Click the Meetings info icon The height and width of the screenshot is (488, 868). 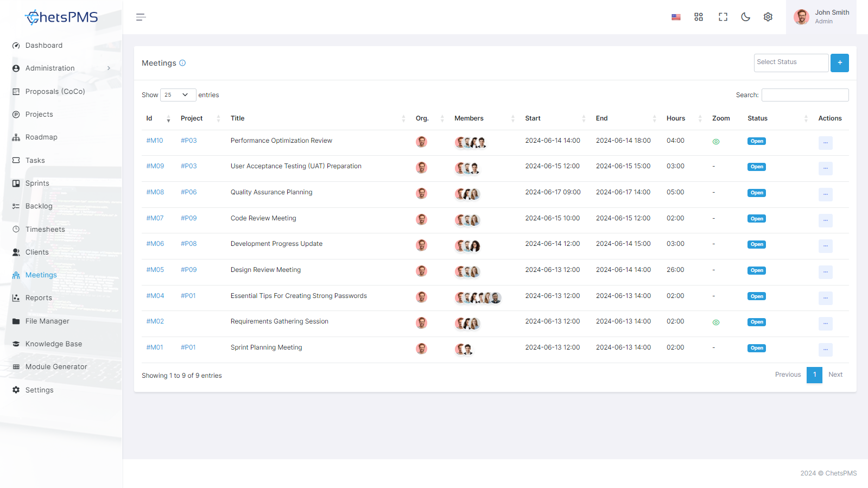(182, 63)
